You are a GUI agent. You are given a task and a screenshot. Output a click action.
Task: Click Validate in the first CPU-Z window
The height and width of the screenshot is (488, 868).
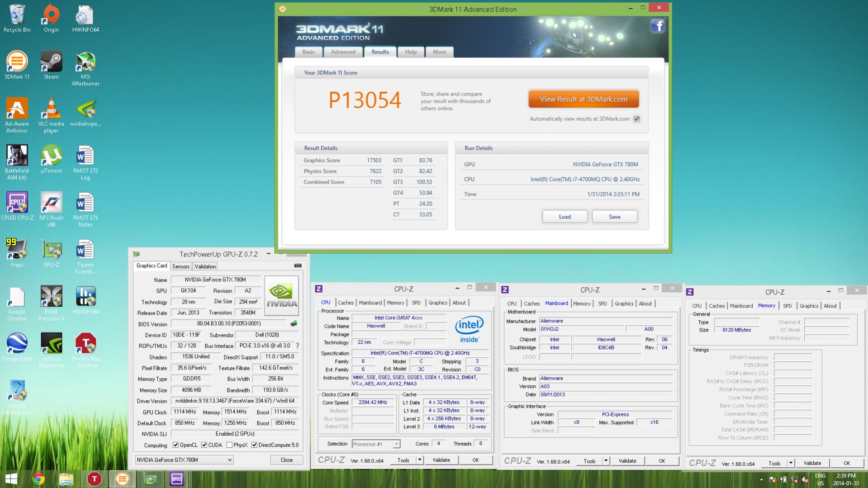coord(441,460)
